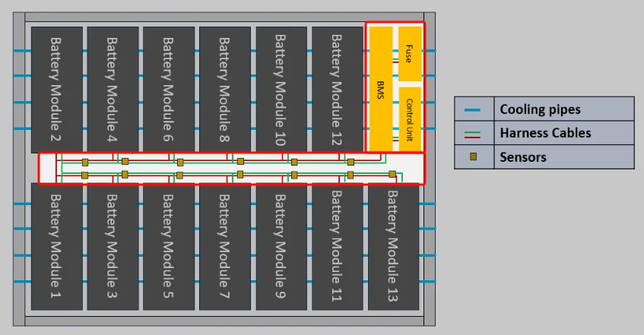Viewport: 644px width, 335px height.
Task: Click the harness cables legend line icon
Action: pyautogui.click(x=472, y=134)
